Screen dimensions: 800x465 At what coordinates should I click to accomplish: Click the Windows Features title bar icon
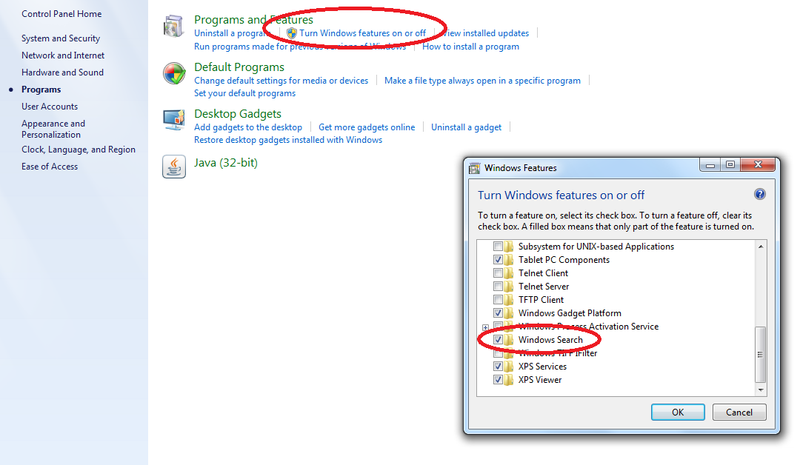tap(474, 168)
